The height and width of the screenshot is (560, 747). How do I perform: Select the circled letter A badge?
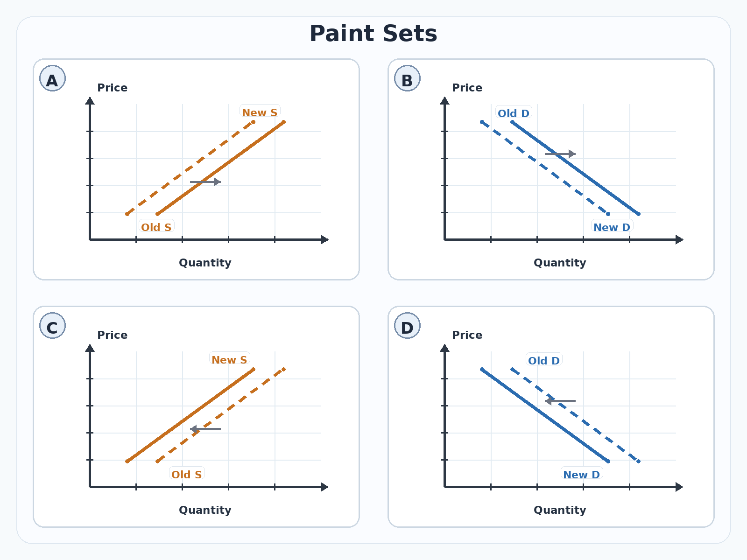pyautogui.click(x=52, y=78)
